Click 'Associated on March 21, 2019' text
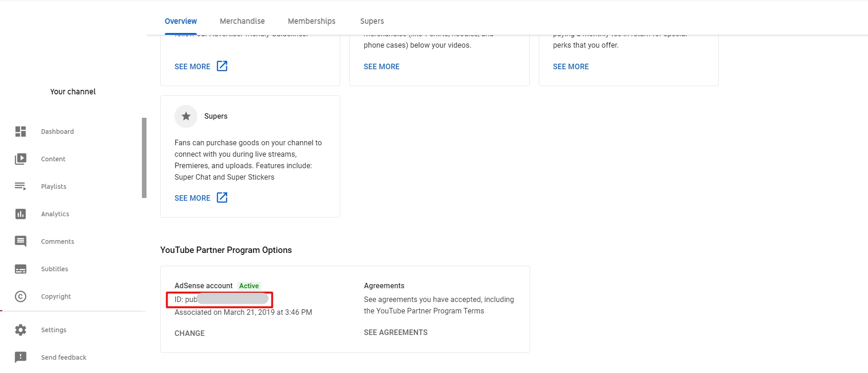Image resolution: width=868 pixels, height=373 pixels. (x=243, y=312)
